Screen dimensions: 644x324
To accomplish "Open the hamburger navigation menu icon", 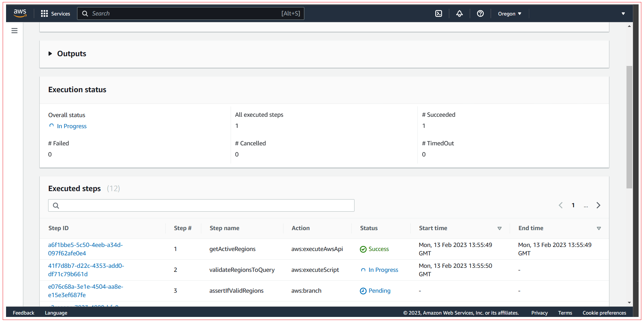I will [x=14, y=30].
